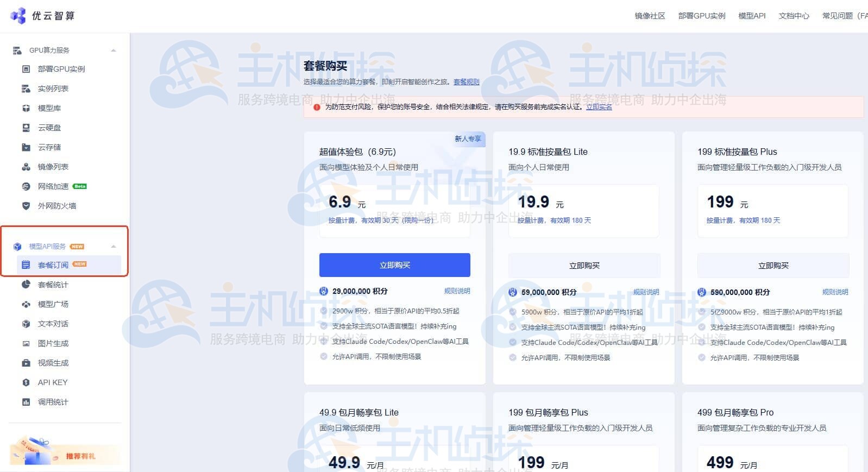The width and height of the screenshot is (868, 472).
Task: Open 规则说明 for the 29,000,000 积分 plan
Action: [x=457, y=291]
